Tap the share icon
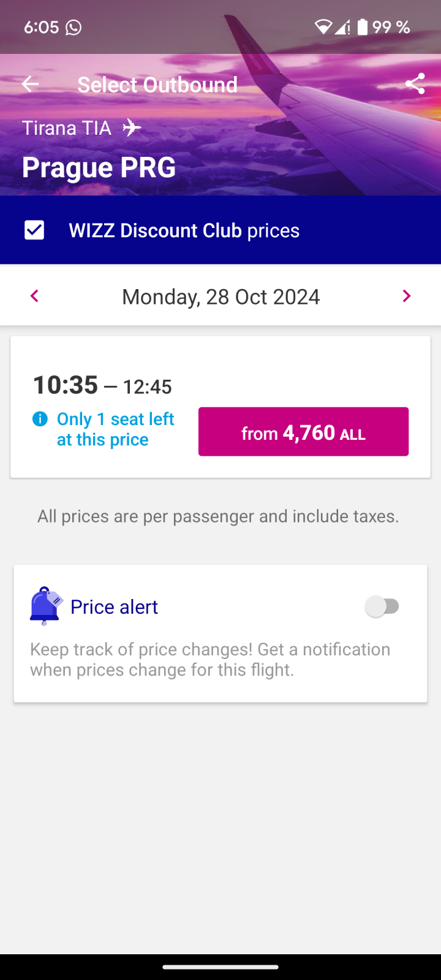This screenshot has height=980, width=441. point(415,84)
